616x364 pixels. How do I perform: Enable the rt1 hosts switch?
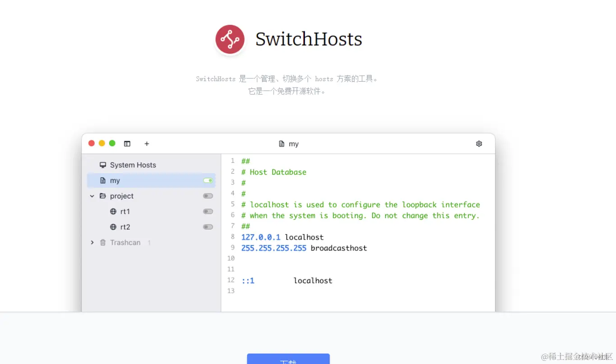(208, 212)
